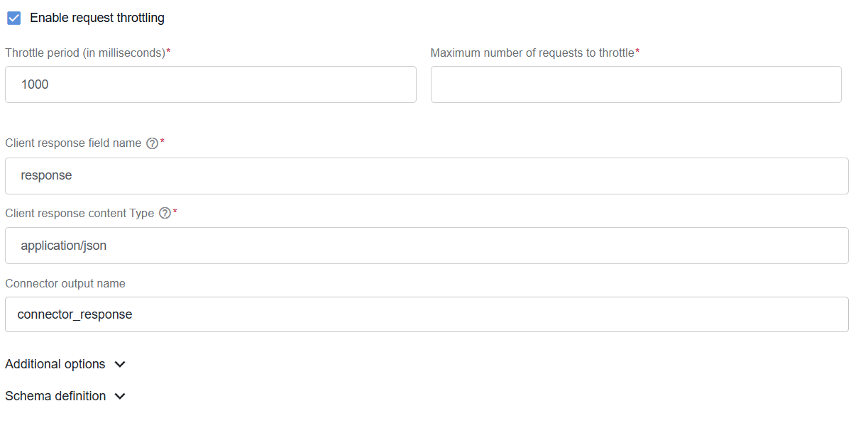The height and width of the screenshot is (423, 868).
Task: Click red asterisk beside Throttle period label
Action: click(x=168, y=52)
